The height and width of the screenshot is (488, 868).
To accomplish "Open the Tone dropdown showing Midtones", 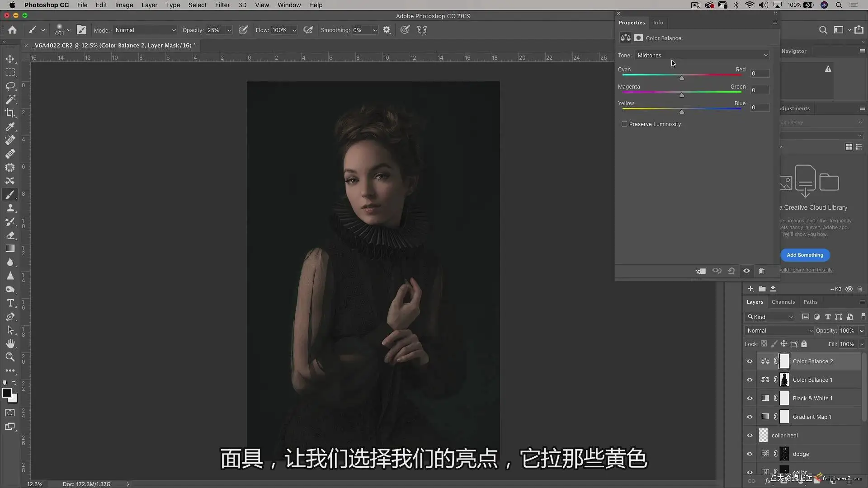I will [x=702, y=56].
